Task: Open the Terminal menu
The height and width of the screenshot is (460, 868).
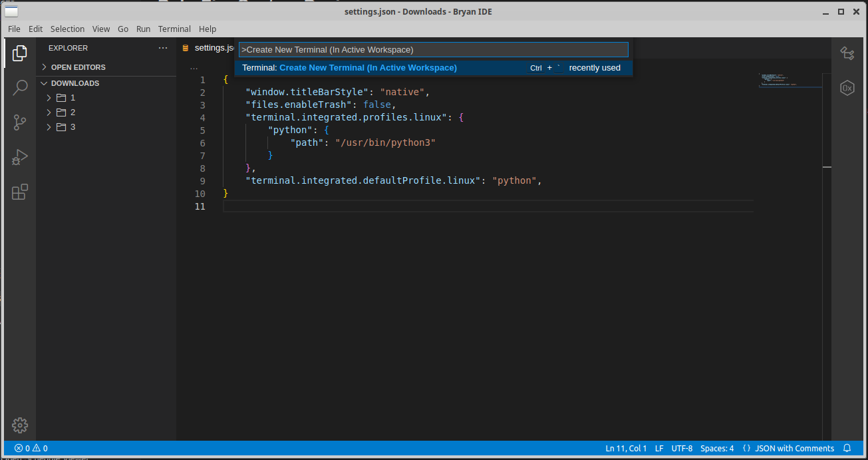Action: pyautogui.click(x=174, y=29)
